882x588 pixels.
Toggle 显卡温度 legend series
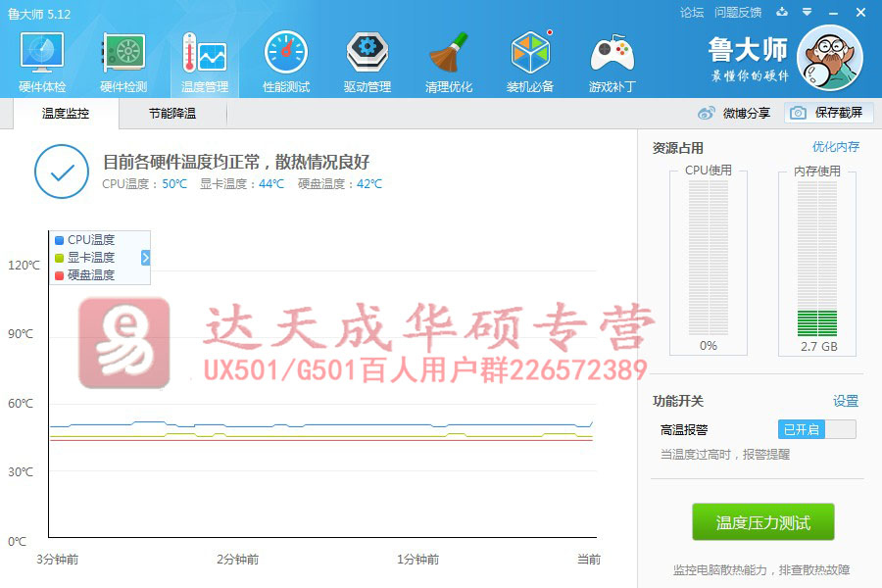coord(85,258)
